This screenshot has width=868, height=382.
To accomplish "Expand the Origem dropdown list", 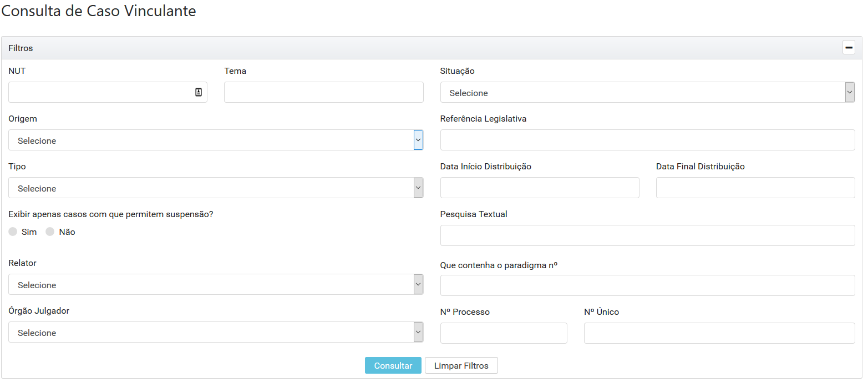I will coord(216,140).
